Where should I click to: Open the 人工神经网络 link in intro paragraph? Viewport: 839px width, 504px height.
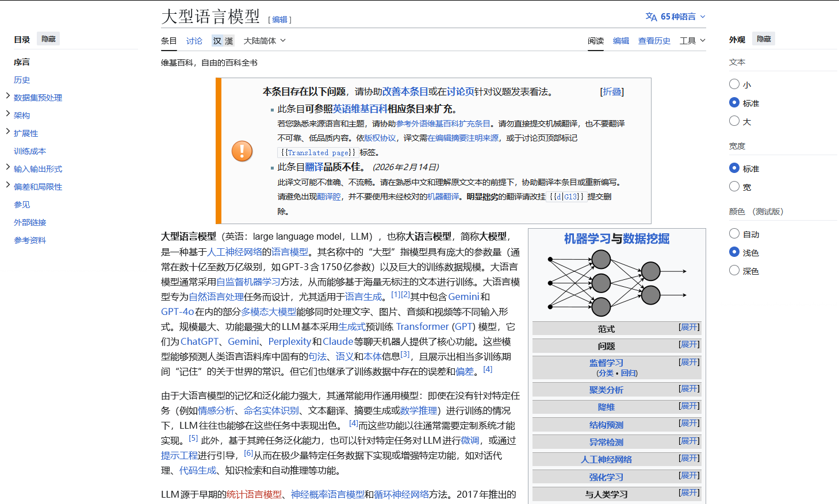235,252
